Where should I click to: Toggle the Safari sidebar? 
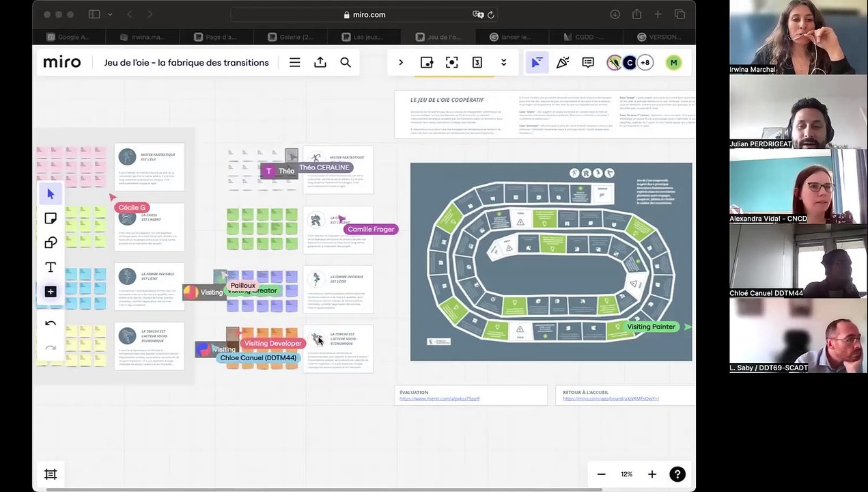(94, 14)
